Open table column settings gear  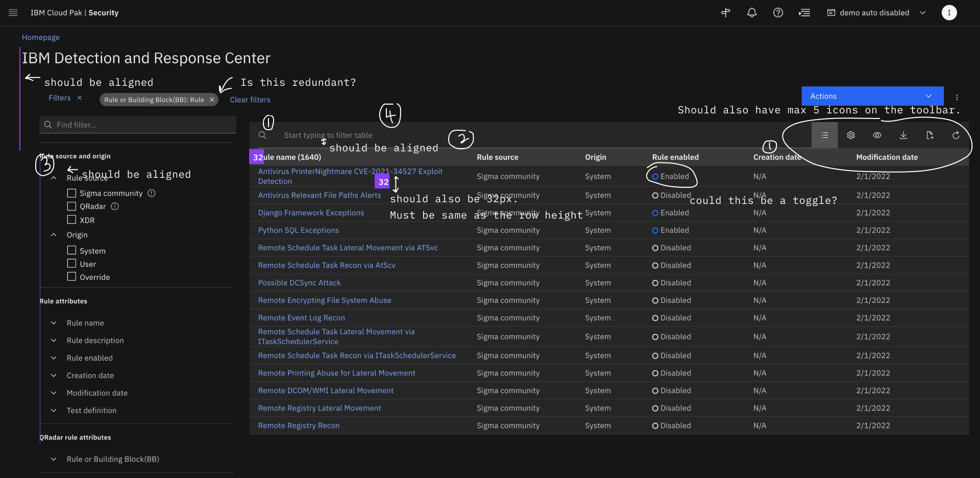coord(851,135)
